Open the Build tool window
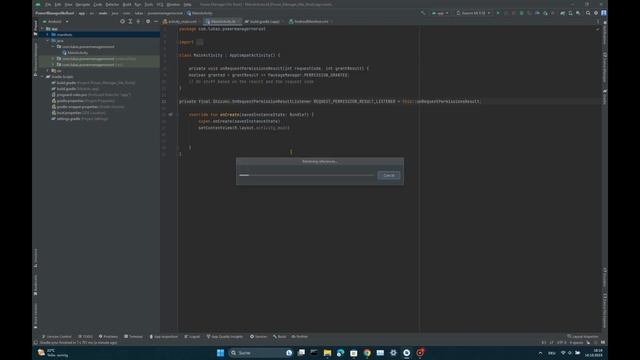The image size is (640, 360). pos(280,337)
